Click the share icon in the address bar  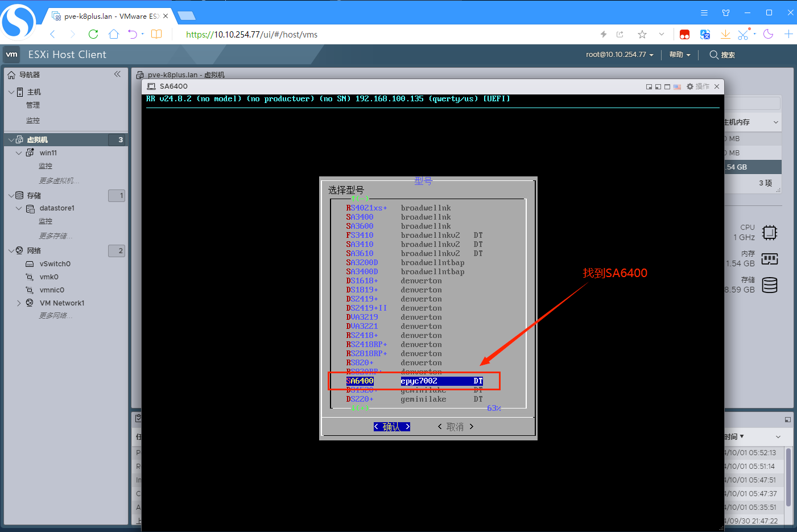click(620, 34)
